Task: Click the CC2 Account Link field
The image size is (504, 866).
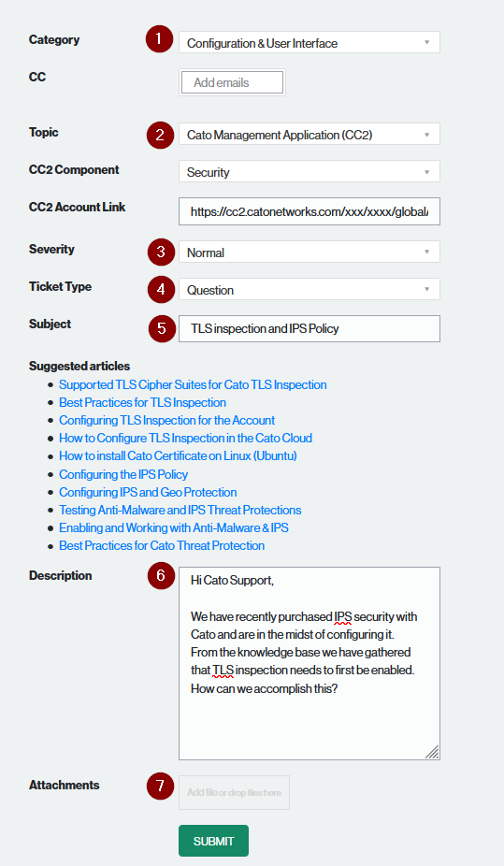Action: point(310,211)
